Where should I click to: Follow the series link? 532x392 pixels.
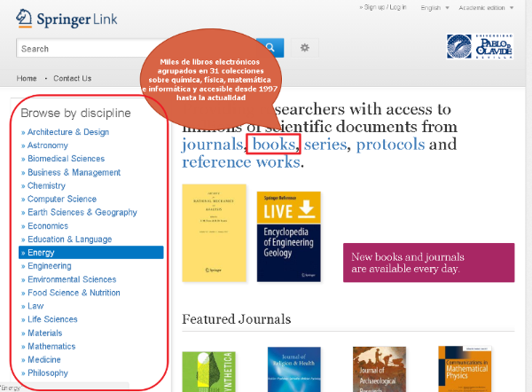[325, 145]
